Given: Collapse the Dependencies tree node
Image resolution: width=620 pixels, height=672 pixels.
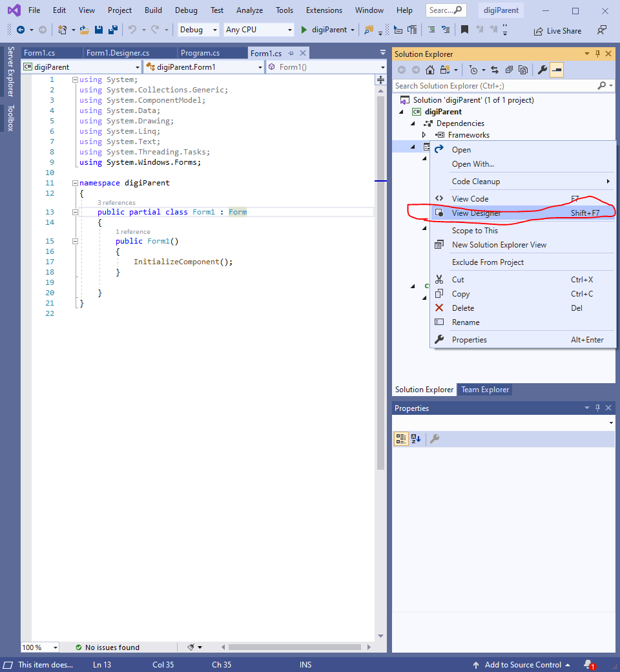Looking at the screenshot, I should click(413, 123).
